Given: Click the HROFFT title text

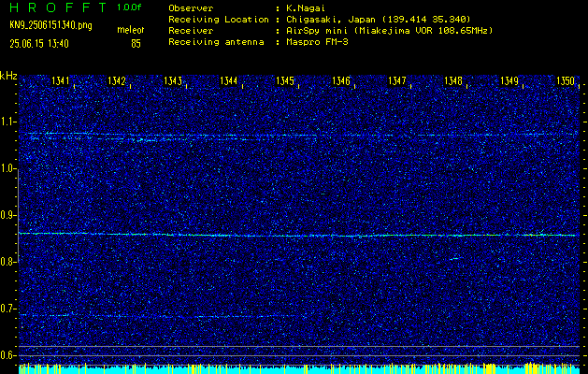Looking at the screenshot, I should (x=59, y=7).
